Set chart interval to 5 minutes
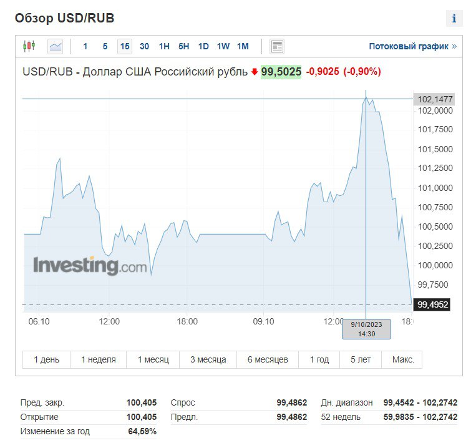Viewport: 476px width, 448px height. (x=105, y=46)
